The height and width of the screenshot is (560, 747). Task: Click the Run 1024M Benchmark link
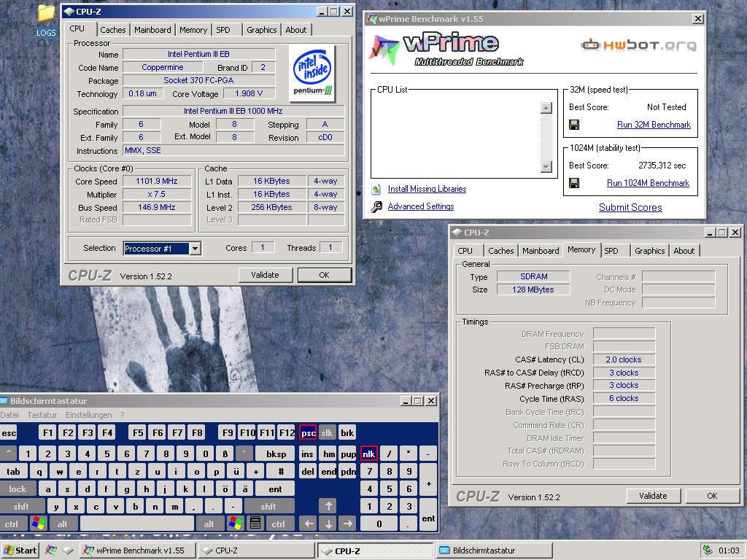coord(648,183)
